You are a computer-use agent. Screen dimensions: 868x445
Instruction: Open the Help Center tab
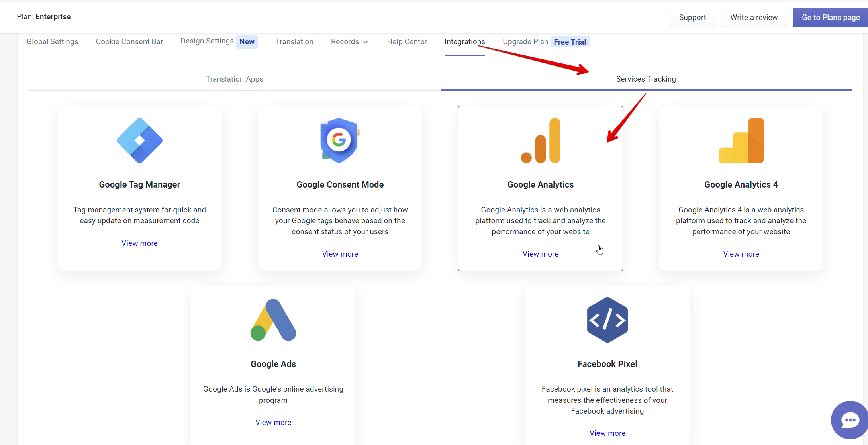[407, 42]
